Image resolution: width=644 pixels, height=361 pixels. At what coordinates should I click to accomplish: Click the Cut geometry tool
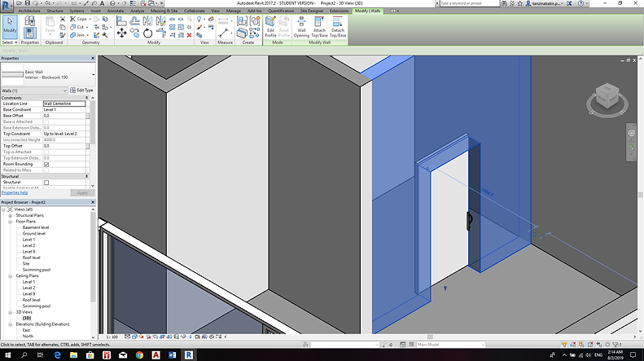pyautogui.click(x=78, y=27)
